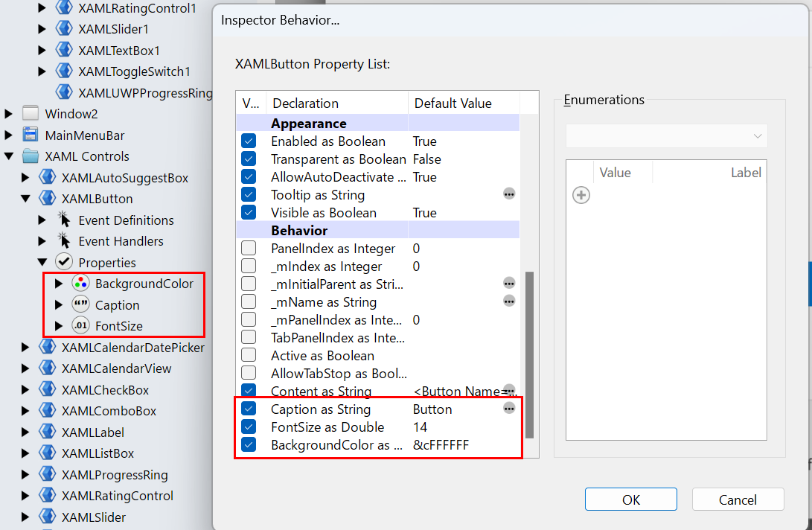Click the Cancel button
Viewport: 812px width, 530px height.
[738, 499]
